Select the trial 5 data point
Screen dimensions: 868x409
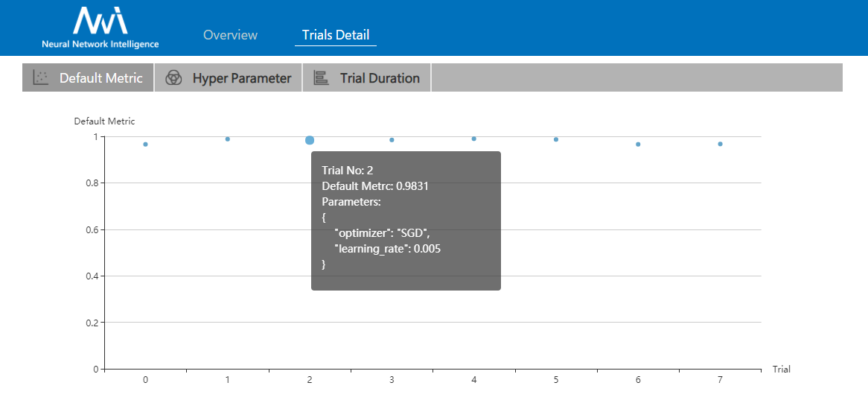(x=556, y=139)
